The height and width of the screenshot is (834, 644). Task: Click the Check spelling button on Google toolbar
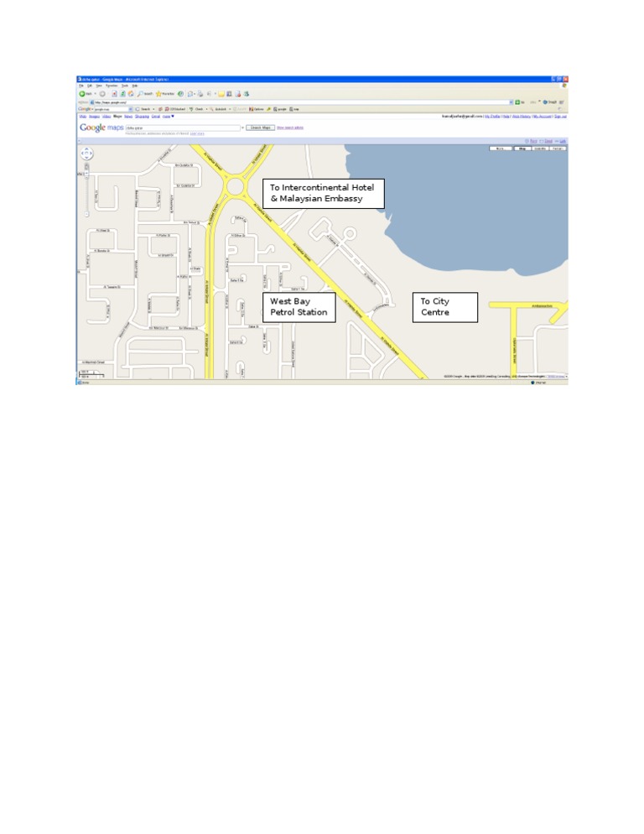coord(196,109)
